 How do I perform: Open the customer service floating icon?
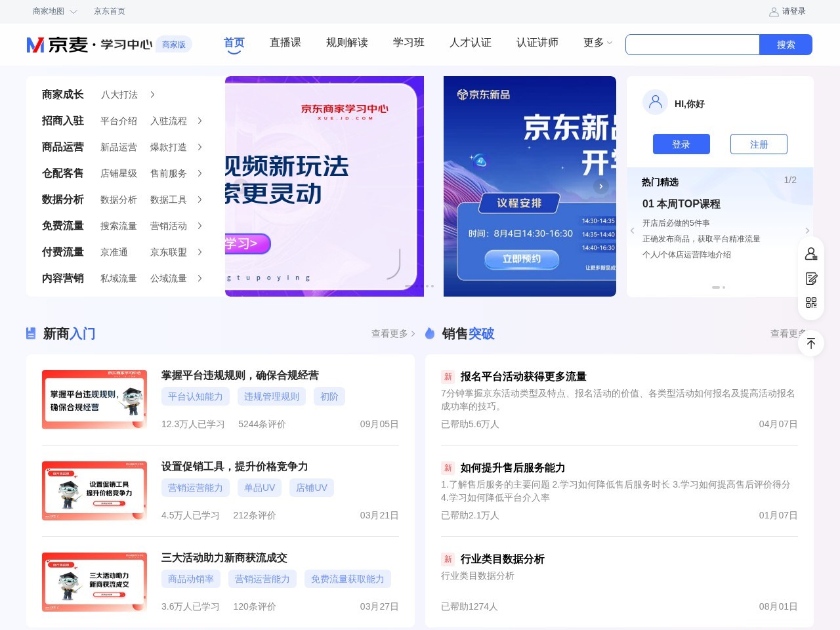click(811, 254)
